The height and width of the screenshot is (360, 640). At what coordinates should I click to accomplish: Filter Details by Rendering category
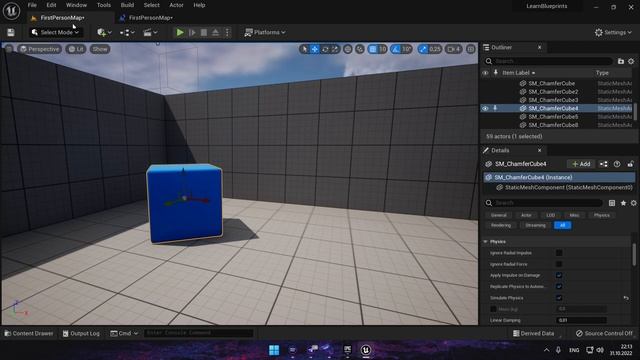point(501,225)
